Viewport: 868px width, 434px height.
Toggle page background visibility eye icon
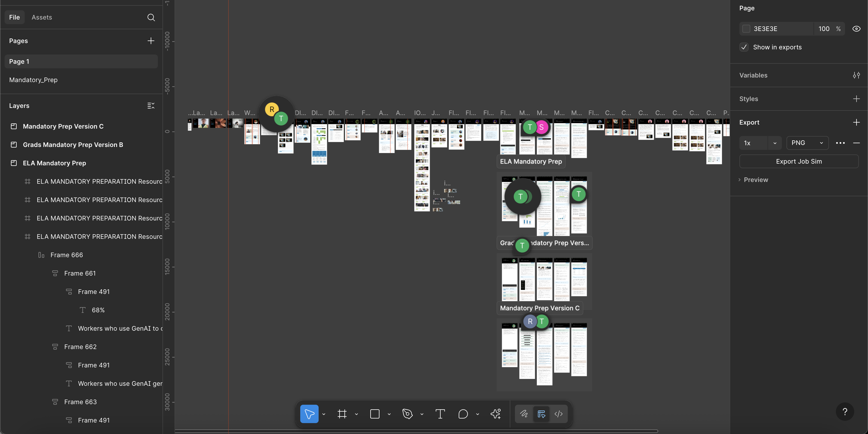coord(856,29)
